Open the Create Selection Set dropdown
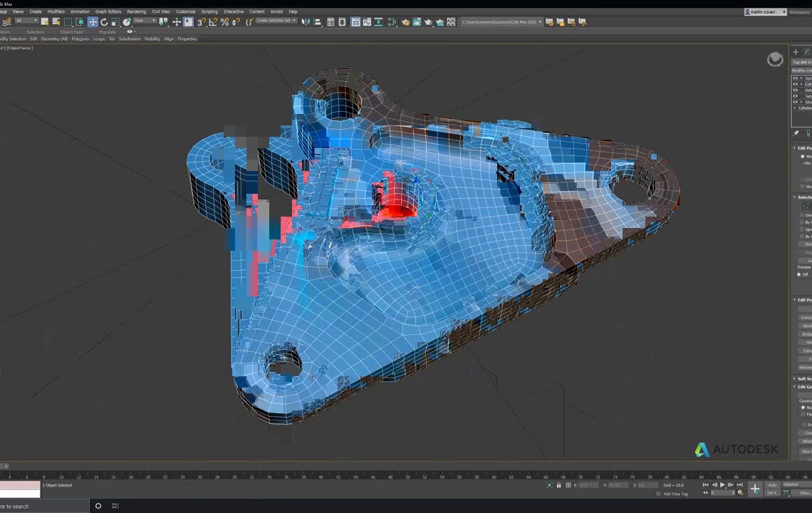The width and height of the screenshot is (812, 513). pyautogui.click(x=295, y=22)
